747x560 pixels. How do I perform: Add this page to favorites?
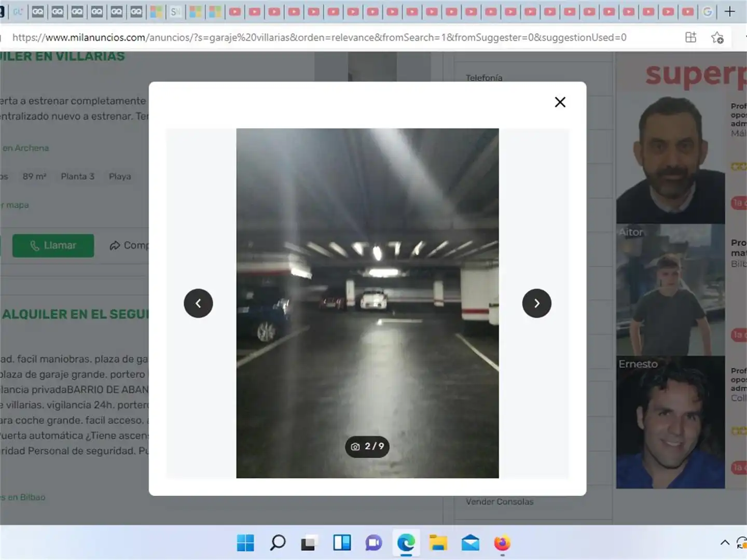coord(717,37)
